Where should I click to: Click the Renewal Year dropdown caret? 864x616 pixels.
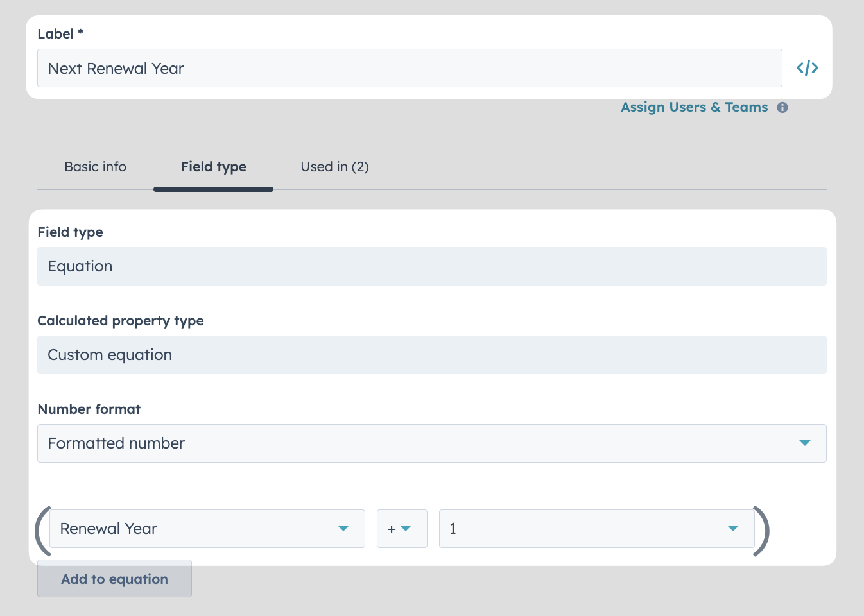coord(343,529)
